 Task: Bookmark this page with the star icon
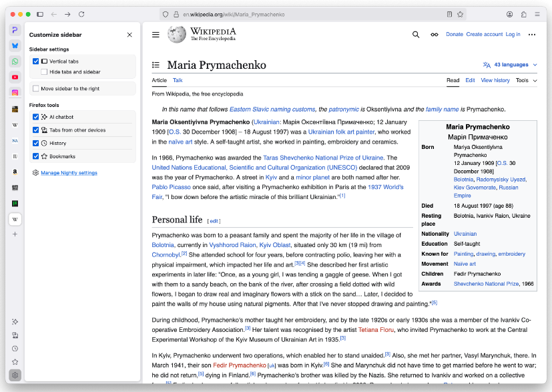point(460,14)
